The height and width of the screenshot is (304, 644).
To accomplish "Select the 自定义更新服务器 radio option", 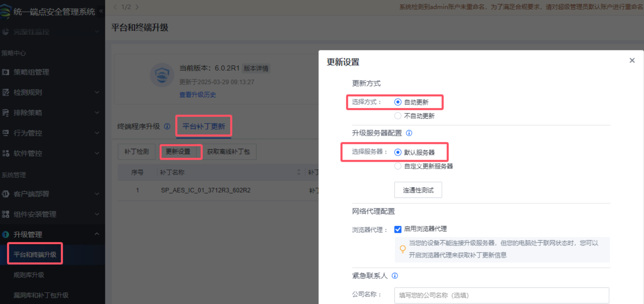I will point(398,166).
